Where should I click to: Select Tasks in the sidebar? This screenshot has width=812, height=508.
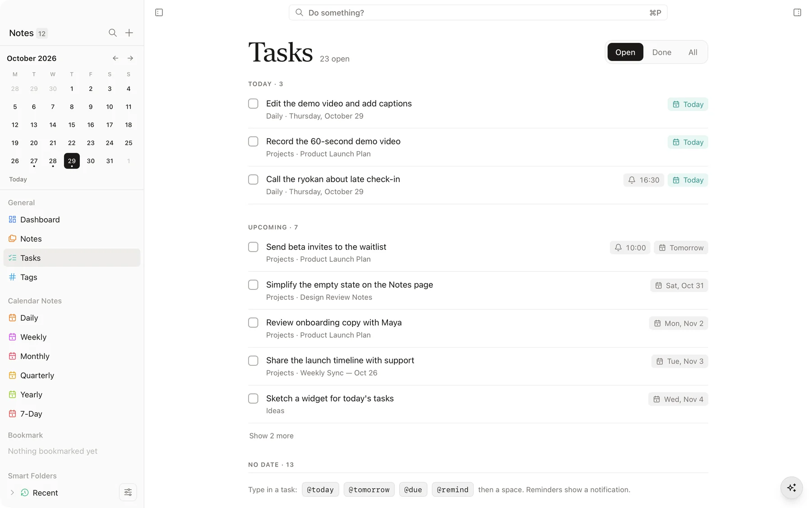click(72, 258)
